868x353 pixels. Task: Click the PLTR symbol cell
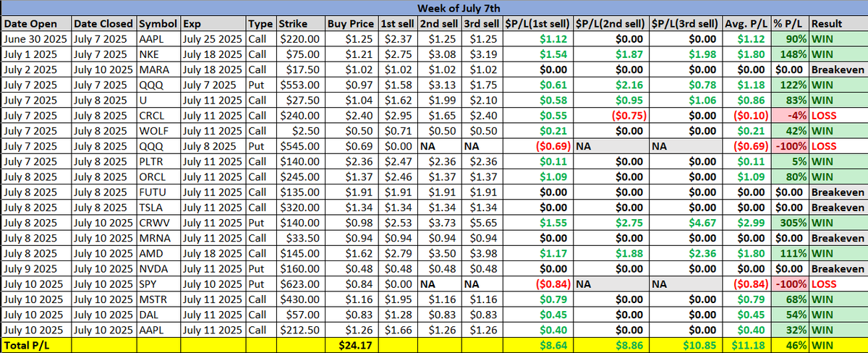tap(158, 161)
